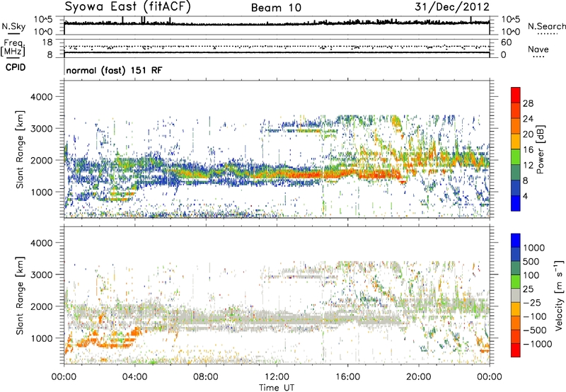Pick the gray ±25 segment of Velocity colorbar
The height and width of the screenshot is (392, 566).
click(x=516, y=295)
